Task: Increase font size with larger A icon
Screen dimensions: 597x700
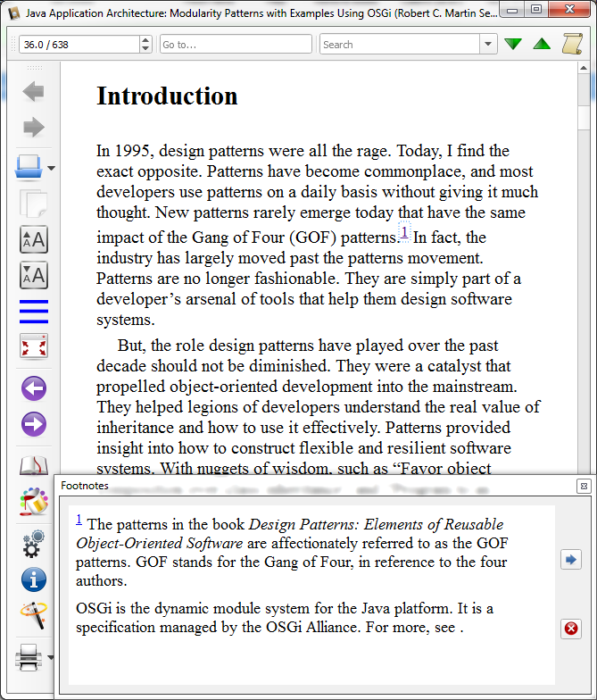Action: pos(34,239)
